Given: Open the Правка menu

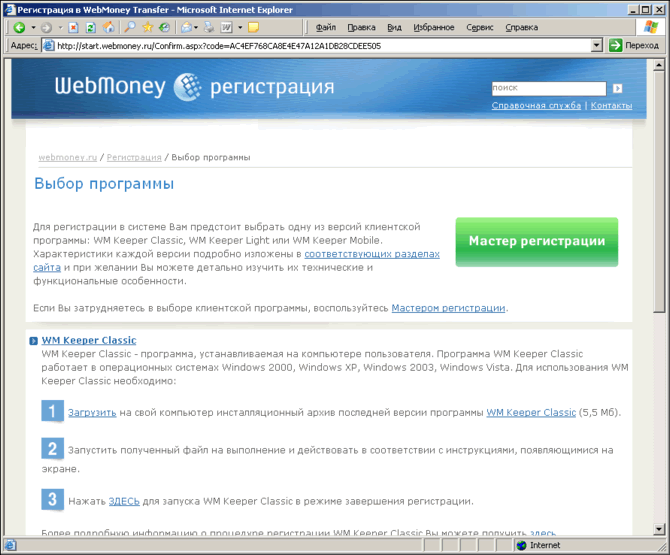Looking at the screenshot, I should [x=361, y=27].
